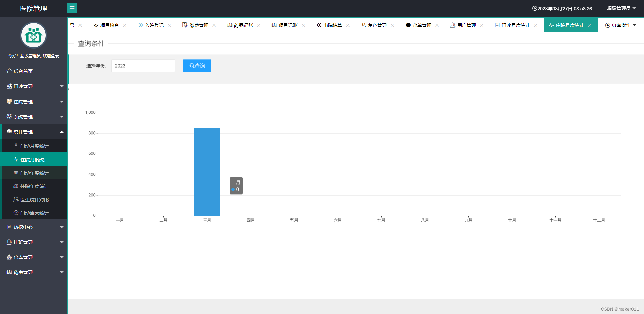Open 门诊年度统计 in sidebar
The width and height of the screenshot is (644, 314).
point(34,173)
